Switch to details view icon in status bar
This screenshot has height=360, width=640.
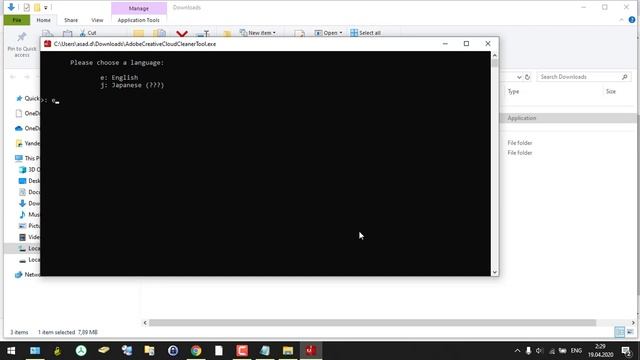620,332
